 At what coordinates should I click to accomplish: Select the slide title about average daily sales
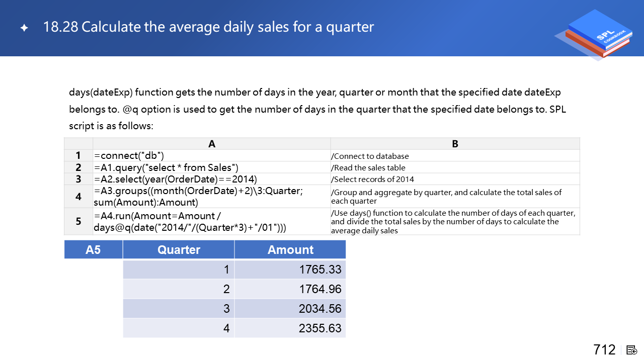[208, 27]
